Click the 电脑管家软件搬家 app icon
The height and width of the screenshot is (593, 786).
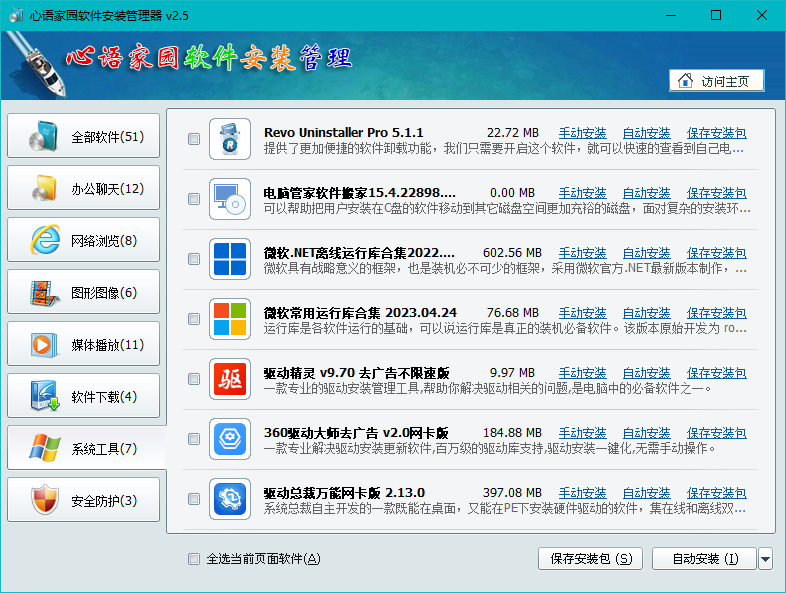pos(230,199)
